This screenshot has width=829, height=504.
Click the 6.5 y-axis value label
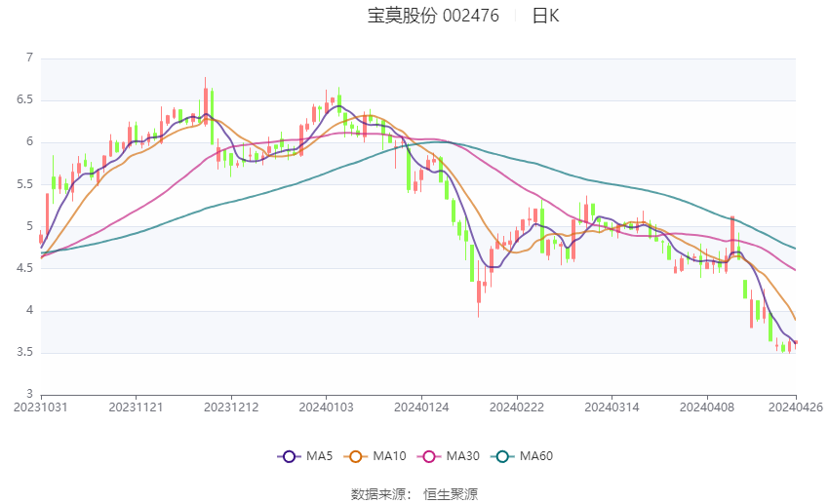pyautogui.click(x=24, y=99)
